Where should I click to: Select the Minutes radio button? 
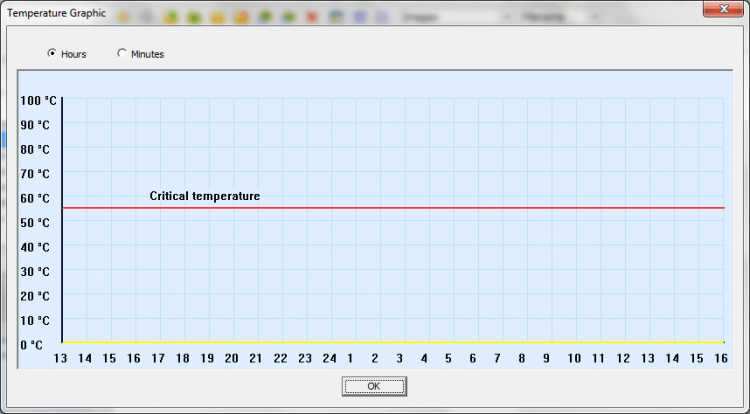(123, 54)
